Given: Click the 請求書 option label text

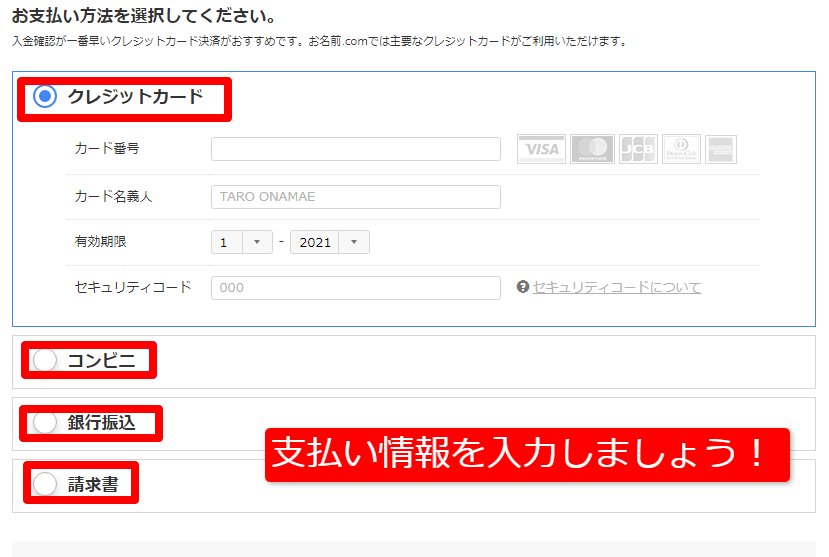Looking at the screenshot, I should click(93, 484).
